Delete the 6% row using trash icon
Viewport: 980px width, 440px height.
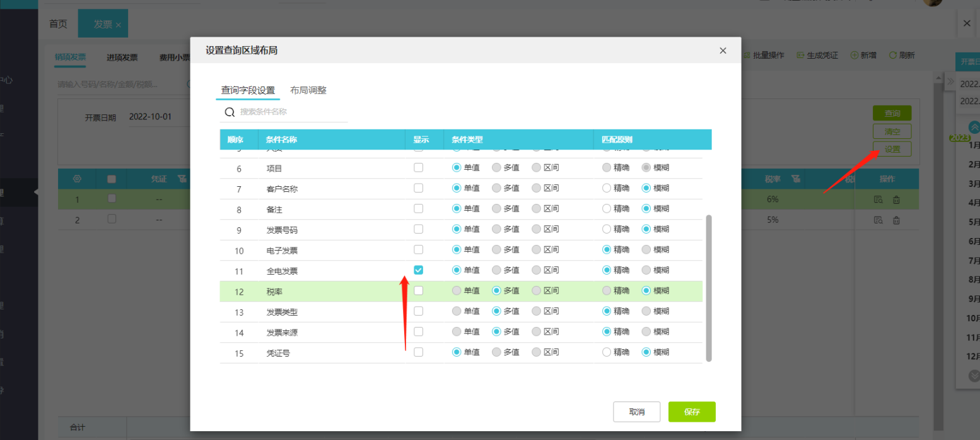click(x=896, y=199)
